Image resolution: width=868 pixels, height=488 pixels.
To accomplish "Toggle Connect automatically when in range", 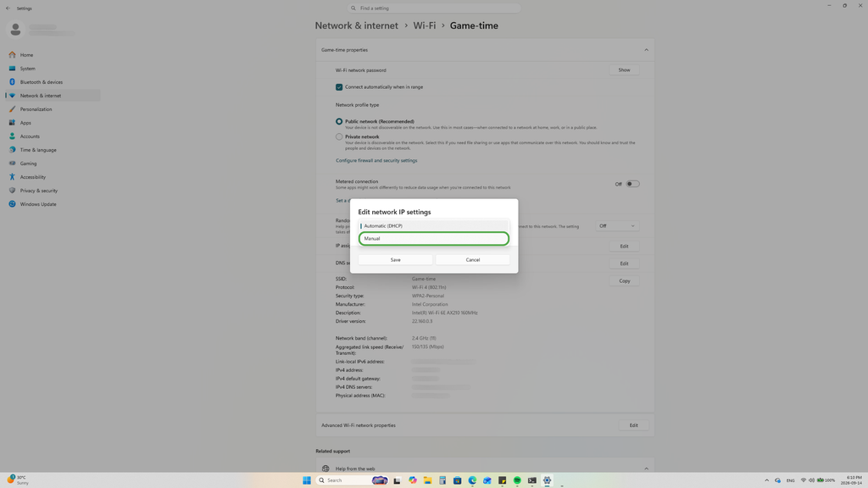I will 339,87.
